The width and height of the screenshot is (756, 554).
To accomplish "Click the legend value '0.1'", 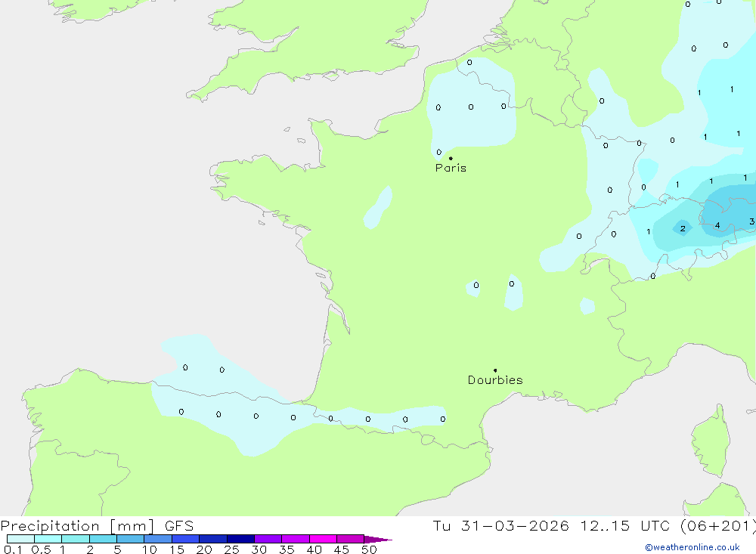I will [x=13, y=549].
